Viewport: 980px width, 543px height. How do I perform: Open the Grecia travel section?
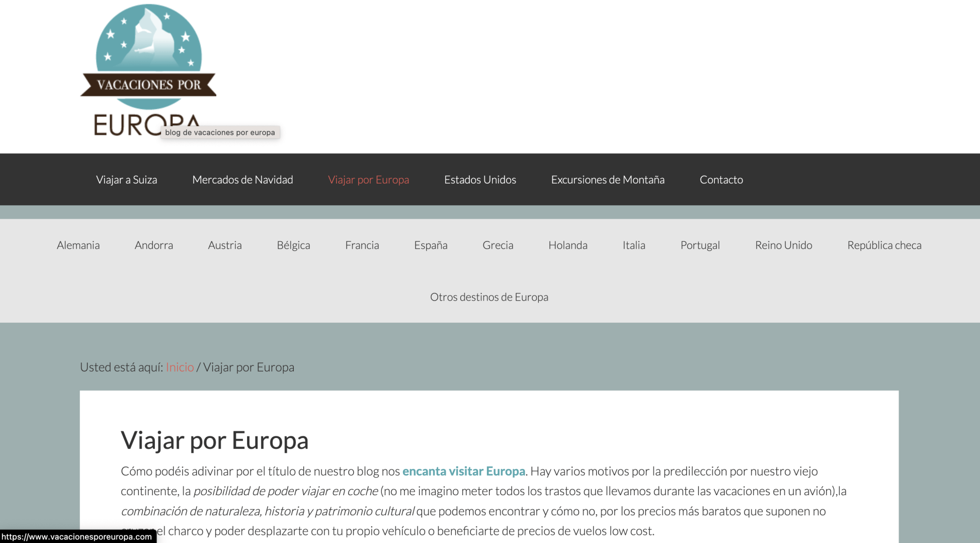[498, 245]
